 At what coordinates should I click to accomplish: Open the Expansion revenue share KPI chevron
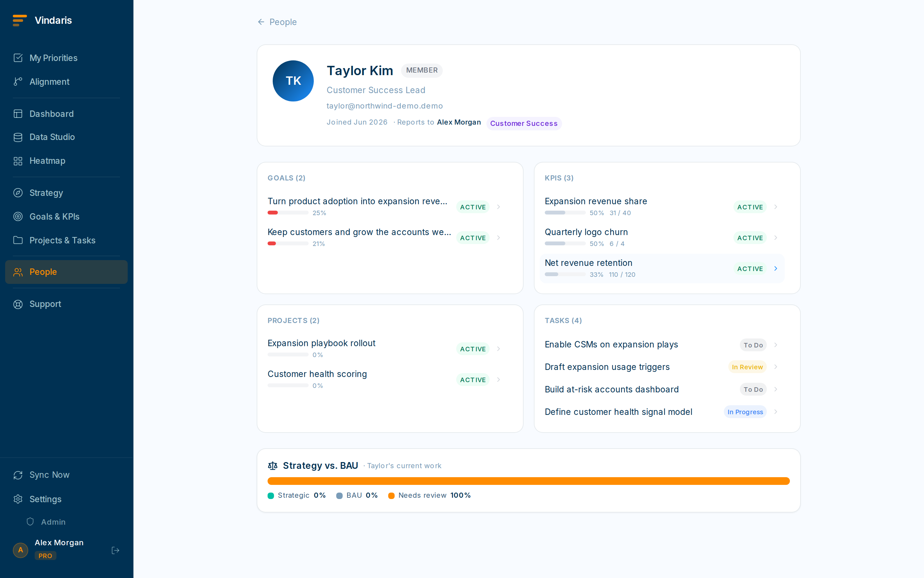(x=775, y=207)
